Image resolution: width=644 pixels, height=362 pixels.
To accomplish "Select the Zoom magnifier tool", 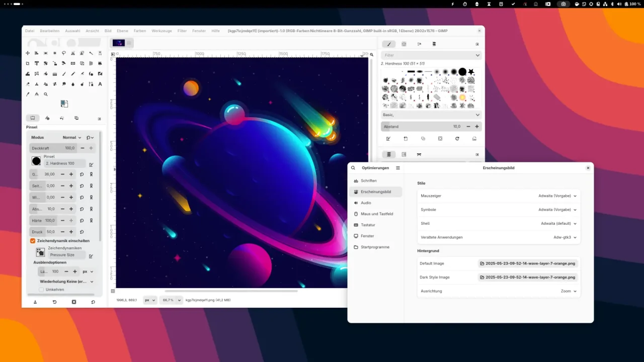I will coord(46,94).
